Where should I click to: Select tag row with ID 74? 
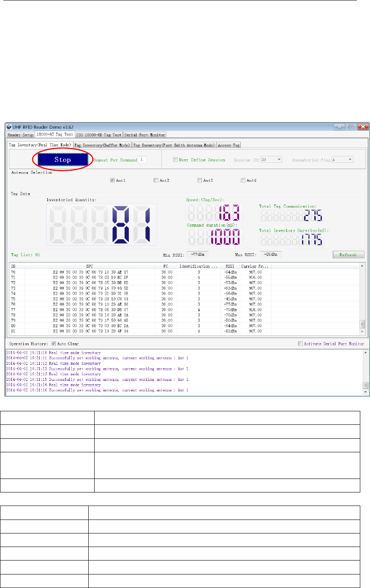click(x=184, y=293)
